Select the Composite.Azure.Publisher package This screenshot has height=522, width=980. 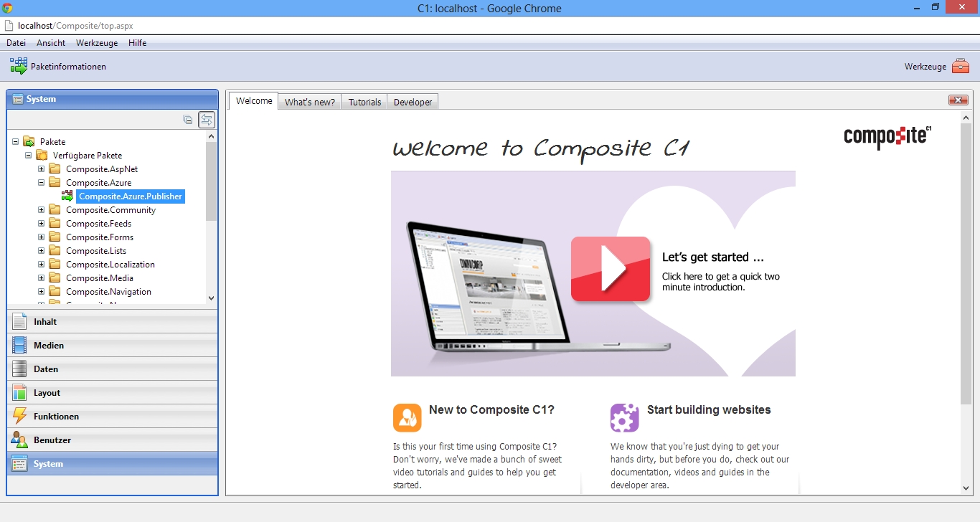coord(130,196)
